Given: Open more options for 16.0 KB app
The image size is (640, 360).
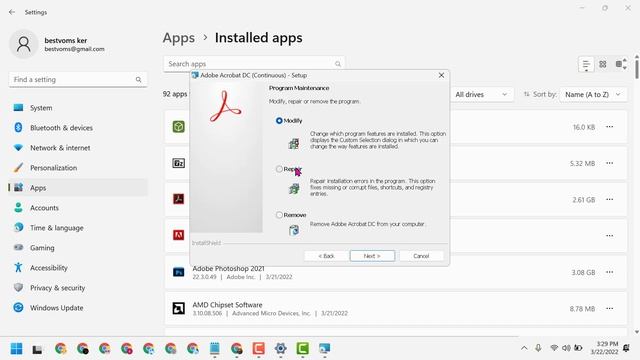Looking at the screenshot, I should pos(609,127).
